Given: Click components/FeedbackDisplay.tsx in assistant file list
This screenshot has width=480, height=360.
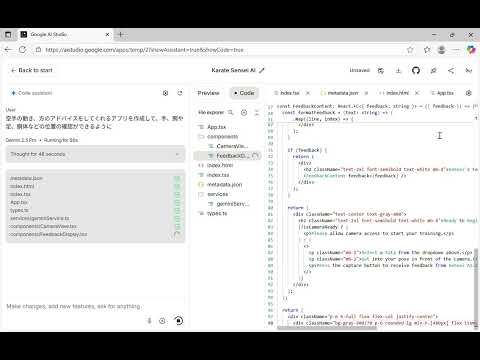Looking at the screenshot, I should (49, 234).
